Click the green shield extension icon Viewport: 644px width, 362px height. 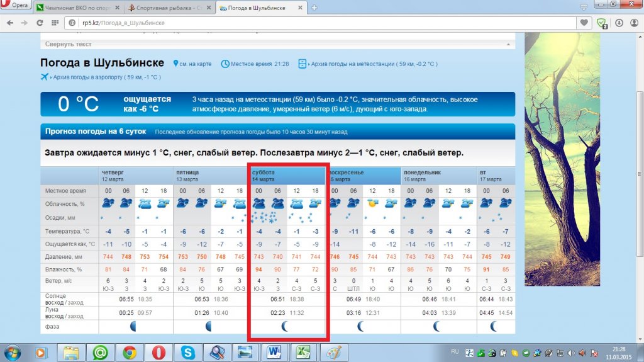point(602,23)
